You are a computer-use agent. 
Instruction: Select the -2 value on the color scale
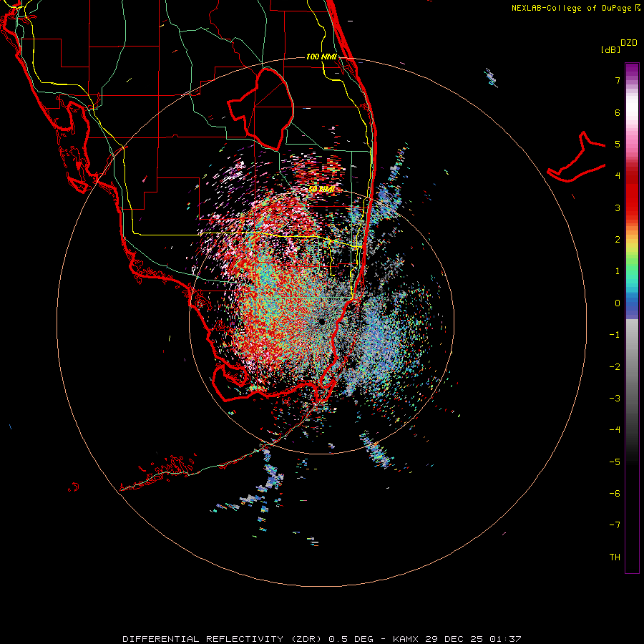[615, 367]
